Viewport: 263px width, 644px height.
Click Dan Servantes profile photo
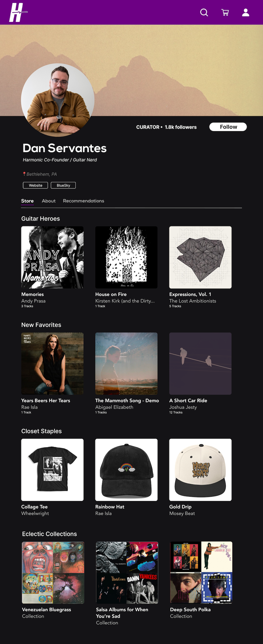pos(58,100)
